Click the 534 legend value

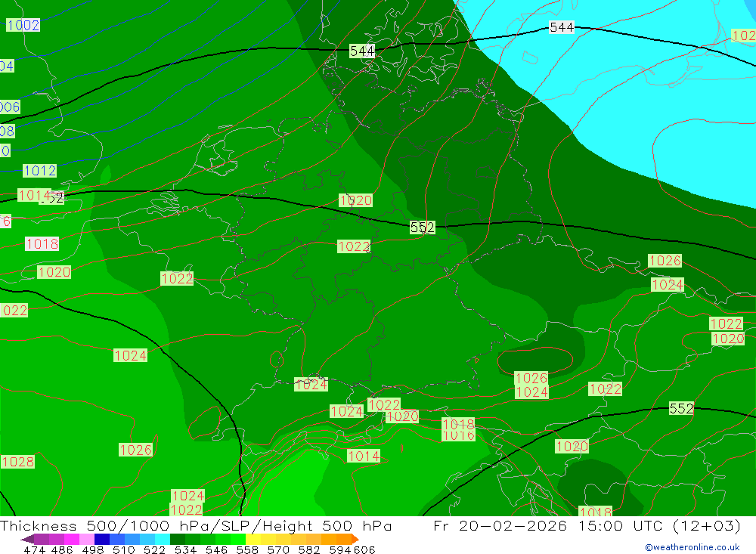point(185,549)
